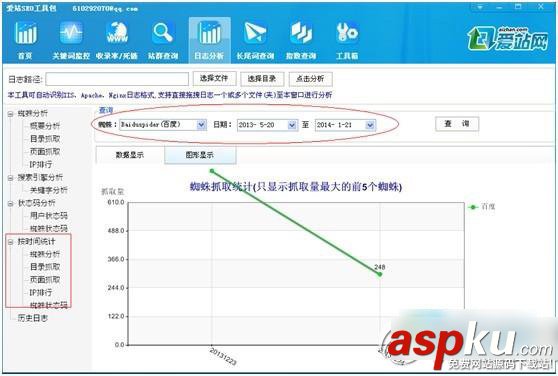Open 关键词监控 keyword monitoring tool
Viewport: 558px width, 376px height.
[x=71, y=40]
